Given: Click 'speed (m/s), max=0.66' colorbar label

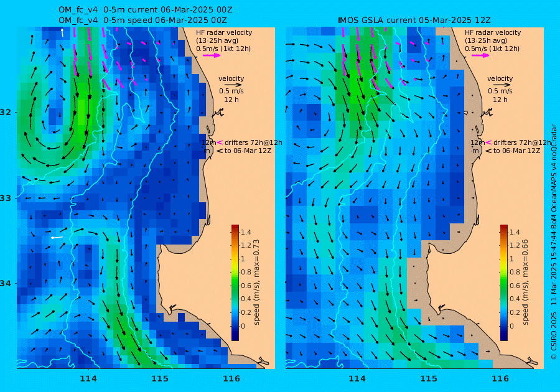Looking at the screenshot, I should coord(525,282).
